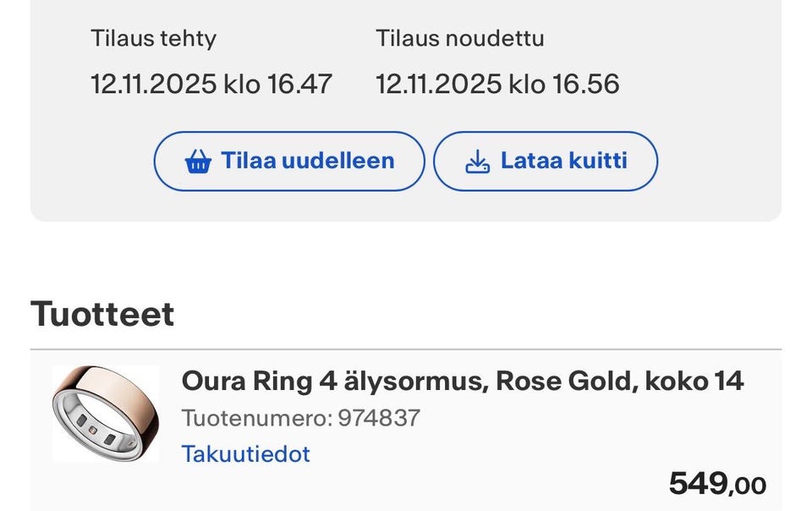The image size is (812, 511).
Task: Select the product number 974837
Action: point(379,418)
